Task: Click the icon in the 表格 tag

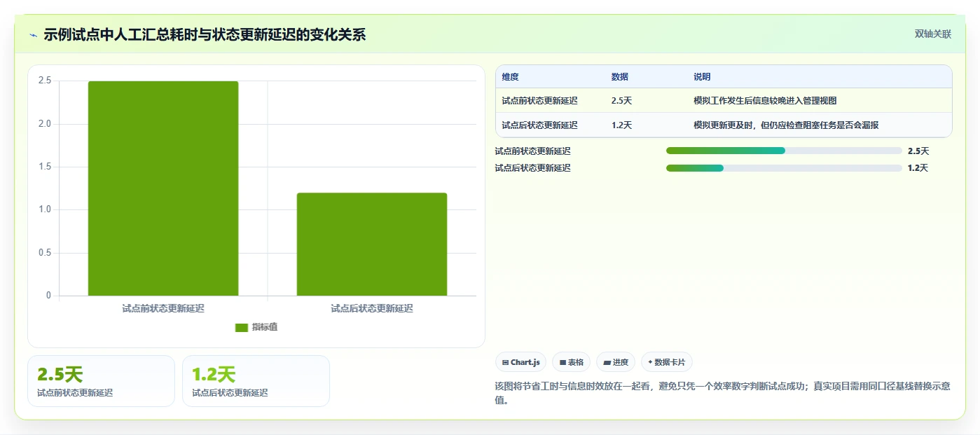Action: tap(563, 363)
